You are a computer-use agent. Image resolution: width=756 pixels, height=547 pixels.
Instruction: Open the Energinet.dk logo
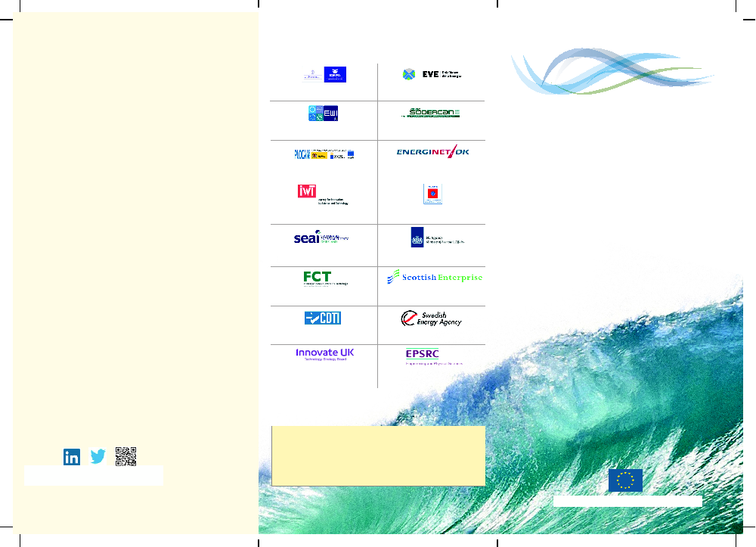pos(433,152)
